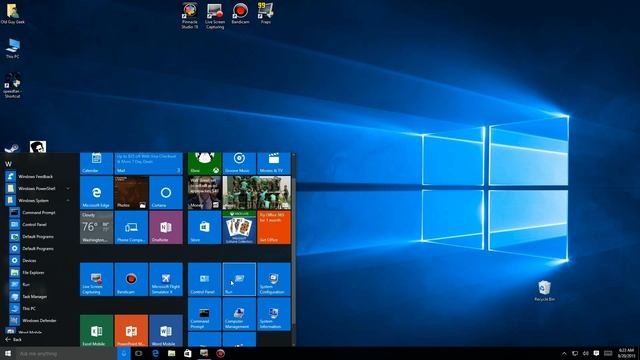Viewport: 640px width, 360px height.
Task: Click the Windows Start button
Action: tap(8, 353)
